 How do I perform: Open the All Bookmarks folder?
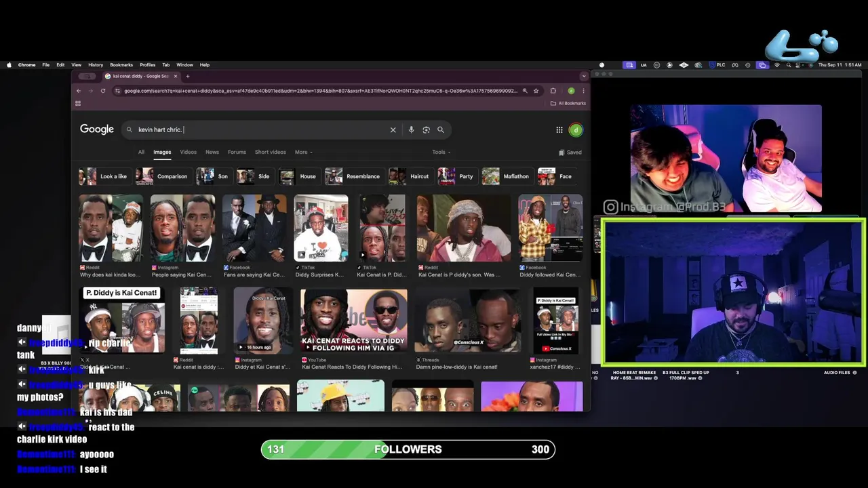point(568,104)
